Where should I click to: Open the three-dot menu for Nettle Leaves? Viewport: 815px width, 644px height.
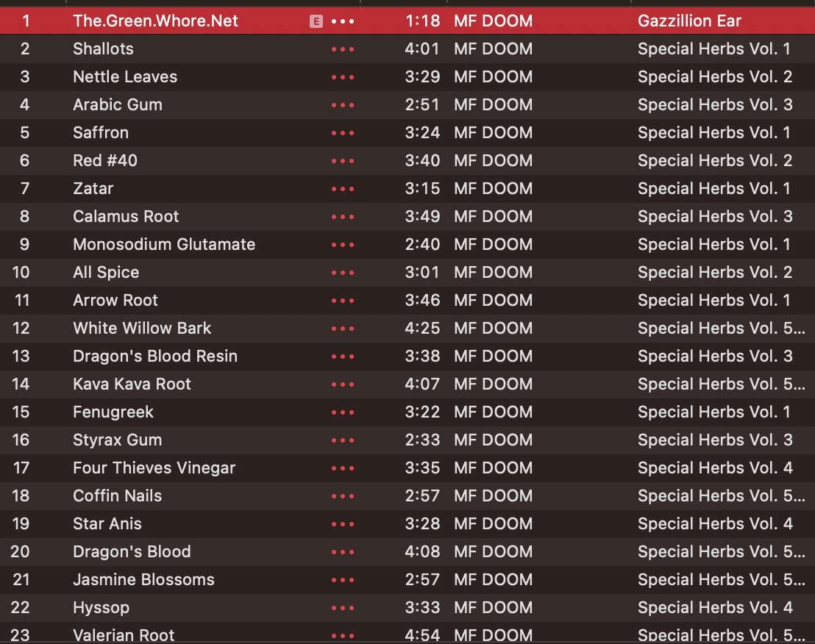(x=343, y=77)
